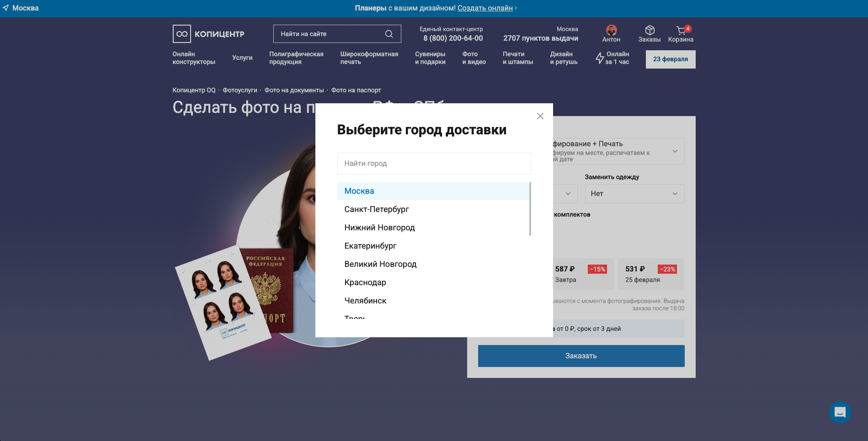868x441 pixels.
Task: Open the dropdown left of Заменить одежду
Action: [x=569, y=193]
